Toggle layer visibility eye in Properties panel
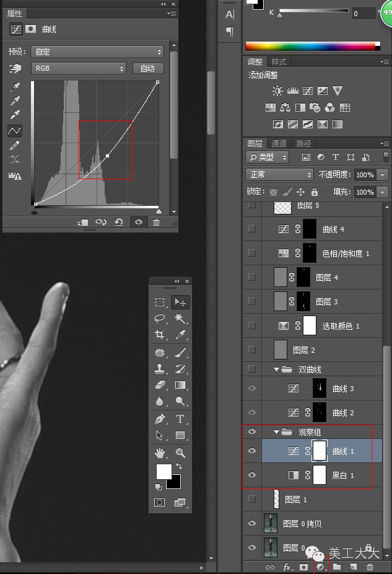The height and width of the screenshot is (574, 392). point(139,222)
